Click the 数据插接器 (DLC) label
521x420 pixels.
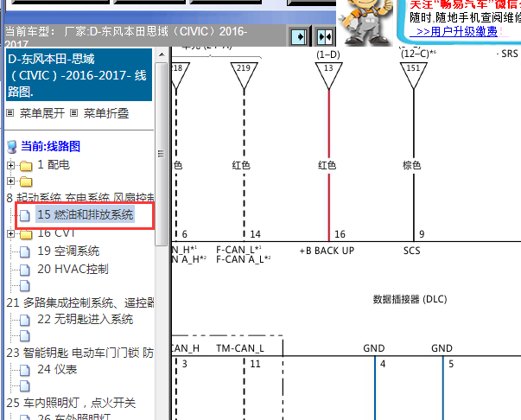pyautogui.click(x=410, y=299)
